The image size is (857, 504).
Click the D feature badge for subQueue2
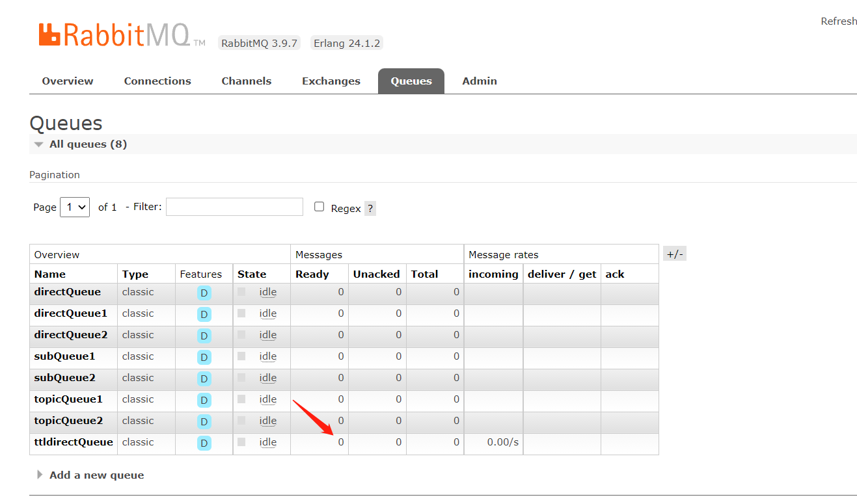tap(204, 379)
